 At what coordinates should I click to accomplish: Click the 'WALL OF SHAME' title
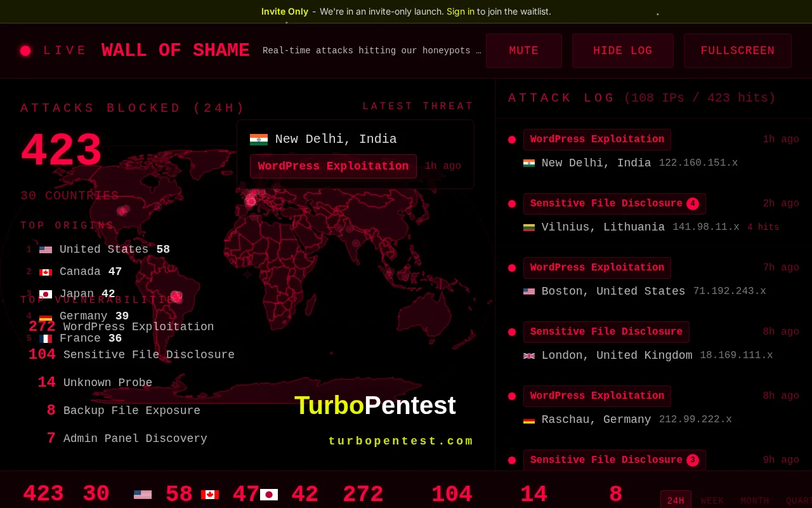(176, 51)
